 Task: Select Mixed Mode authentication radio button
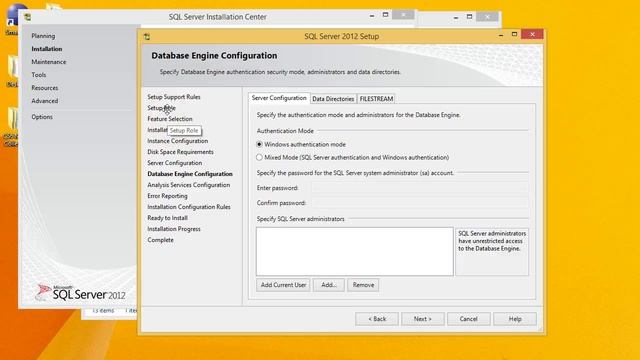coord(259,157)
